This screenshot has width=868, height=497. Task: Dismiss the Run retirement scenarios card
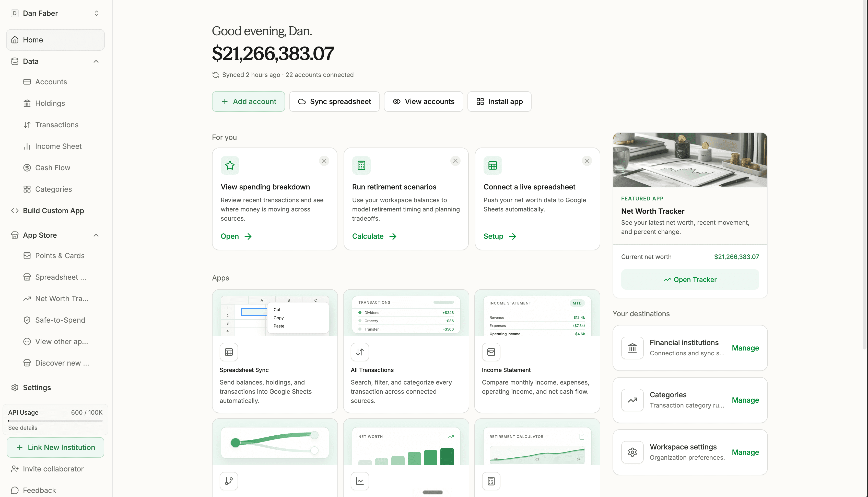pyautogui.click(x=455, y=161)
